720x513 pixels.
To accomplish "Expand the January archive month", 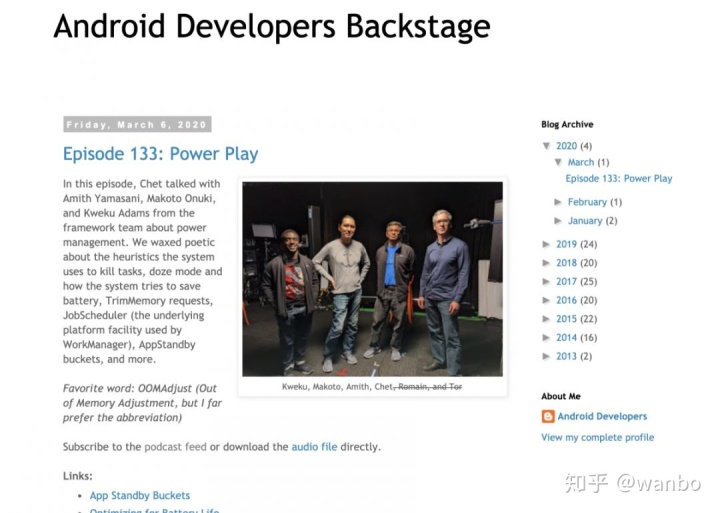I will [x=558, y=221].
